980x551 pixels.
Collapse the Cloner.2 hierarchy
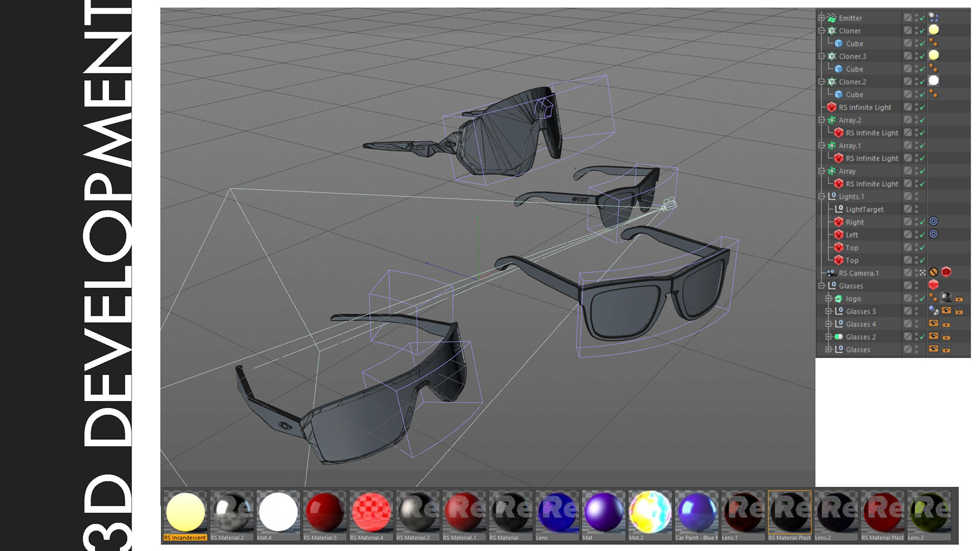tap(821, 82)
